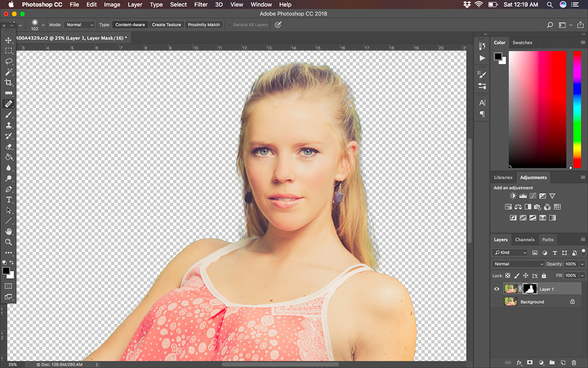Select the Crop tool
The image size is (588, 368).
8,83
